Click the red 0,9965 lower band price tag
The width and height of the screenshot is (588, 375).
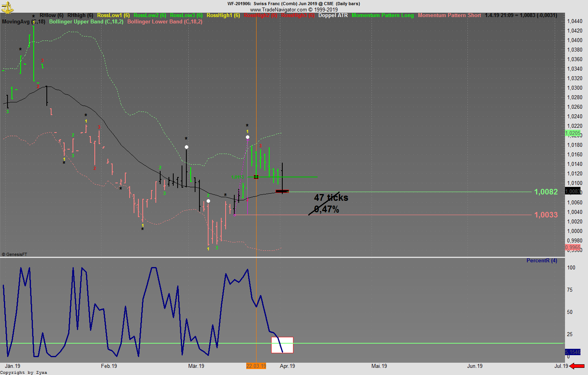coord(573,247)
